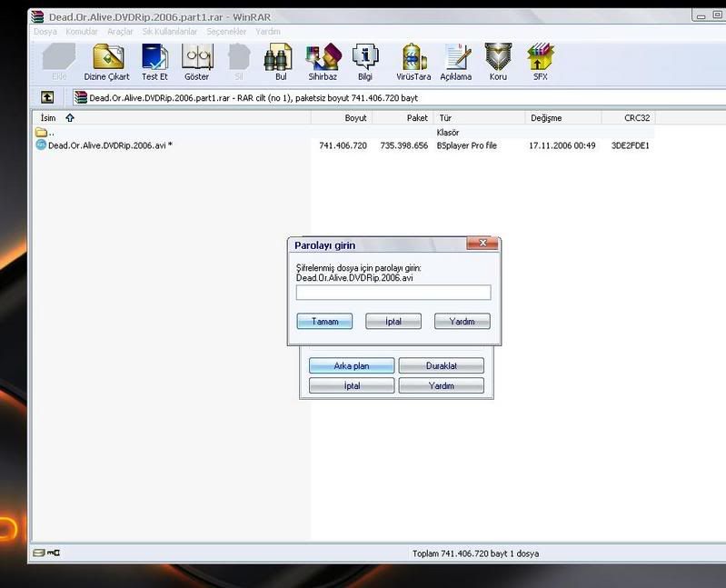The image size is (726, 588).
Task: Click the packed size 735.398.656 cell
Action: click(x=404, y=145)
